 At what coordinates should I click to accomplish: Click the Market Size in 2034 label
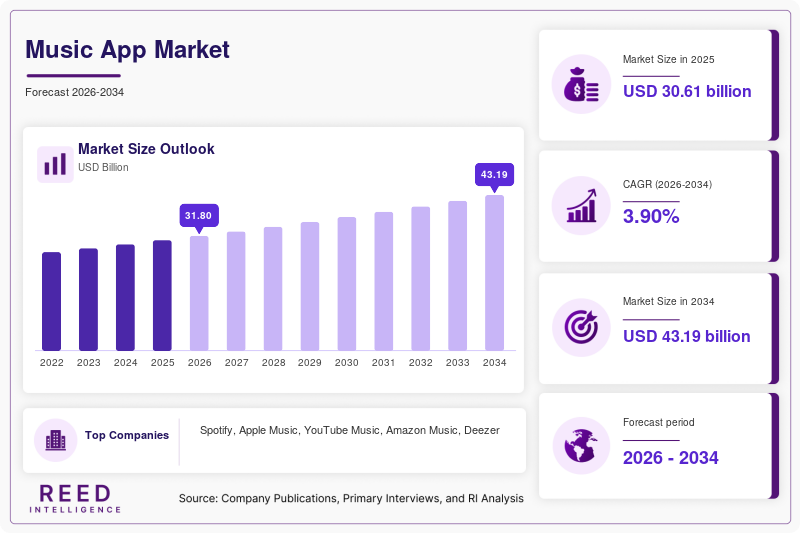coord(668,301)
